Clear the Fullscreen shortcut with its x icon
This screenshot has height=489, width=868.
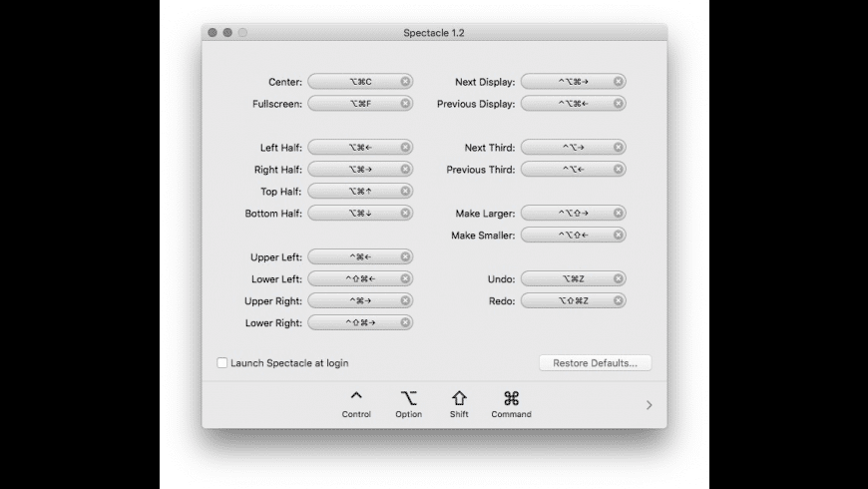405,104
